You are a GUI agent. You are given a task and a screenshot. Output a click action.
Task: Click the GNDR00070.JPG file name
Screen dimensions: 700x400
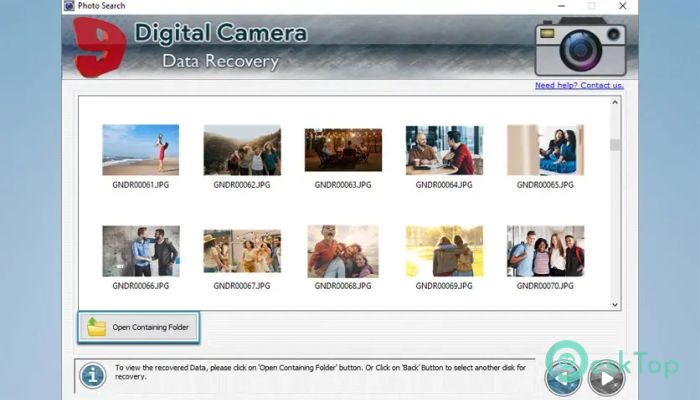click(545, 286)
